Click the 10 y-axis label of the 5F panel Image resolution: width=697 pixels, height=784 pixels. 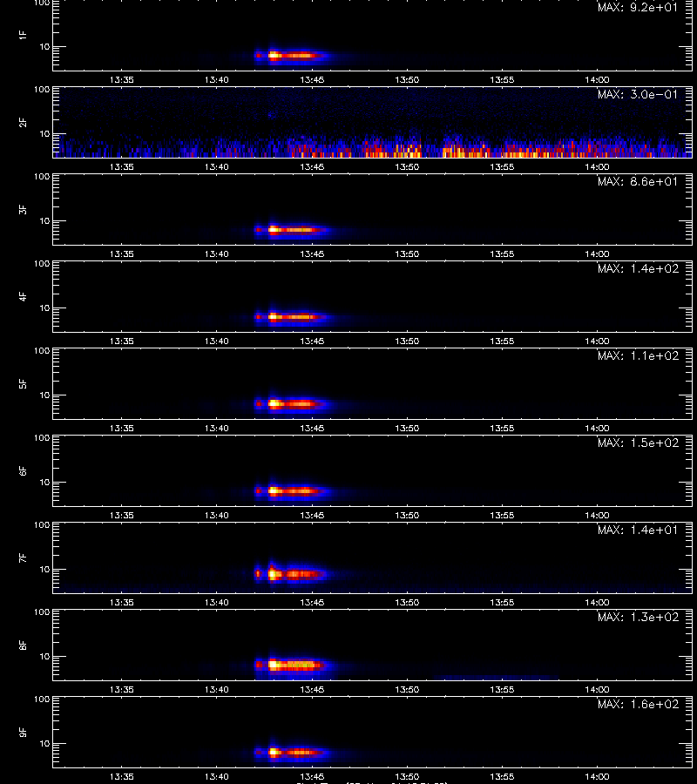[44, 395]
